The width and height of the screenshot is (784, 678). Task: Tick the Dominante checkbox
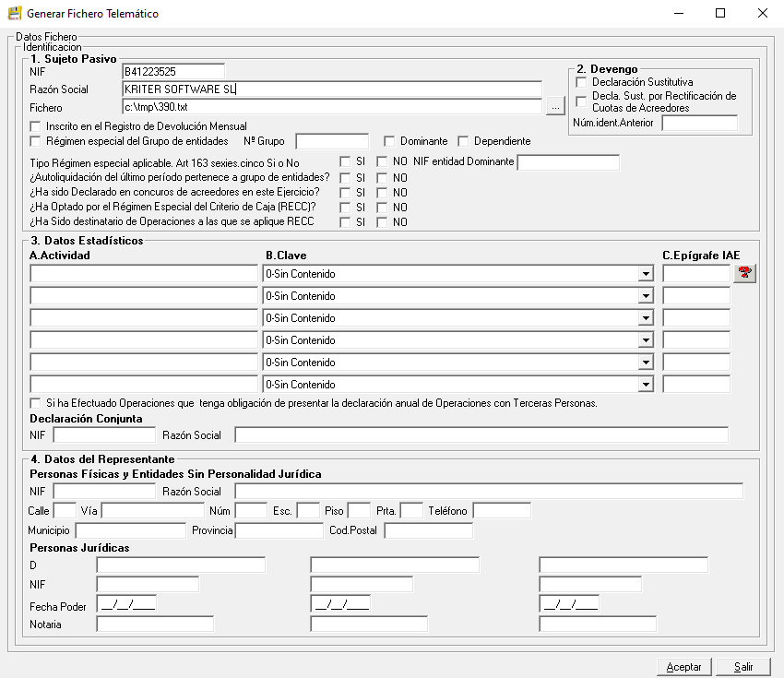[389, 141]
